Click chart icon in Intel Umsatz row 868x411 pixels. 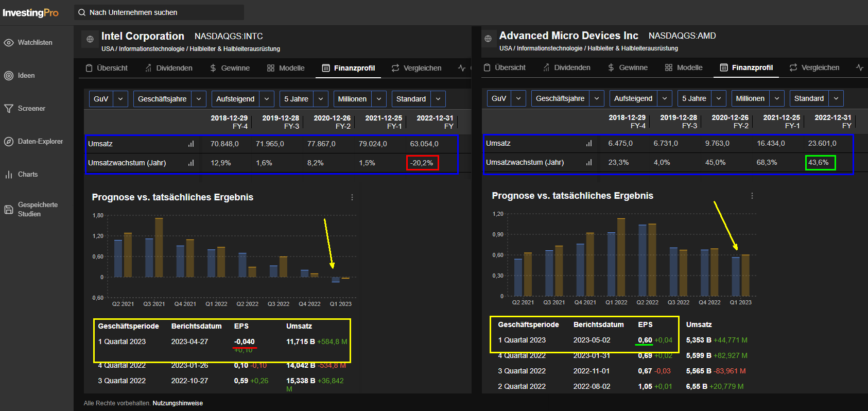[x=191, y=144]
